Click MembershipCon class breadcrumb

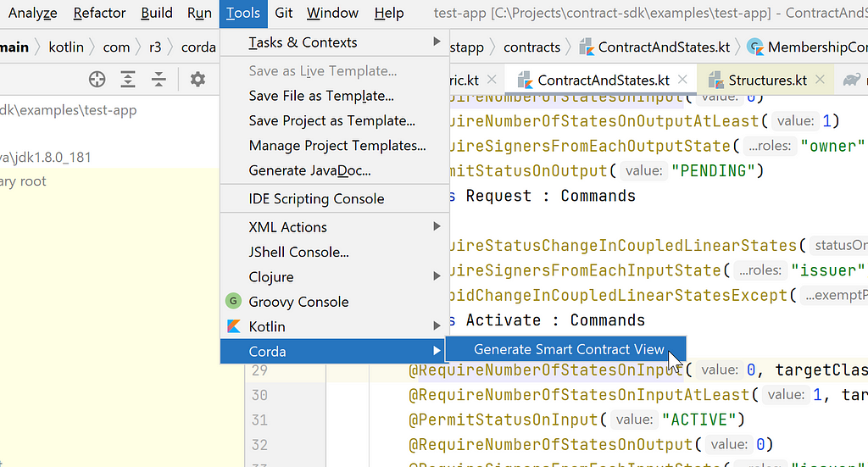tap(818, 47)
